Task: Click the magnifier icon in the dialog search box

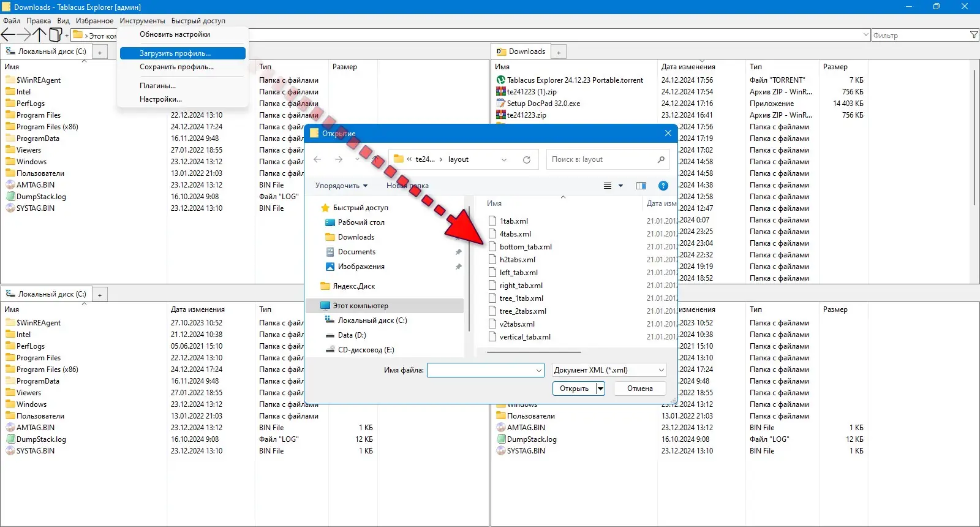Action: (x=661, y=159)
